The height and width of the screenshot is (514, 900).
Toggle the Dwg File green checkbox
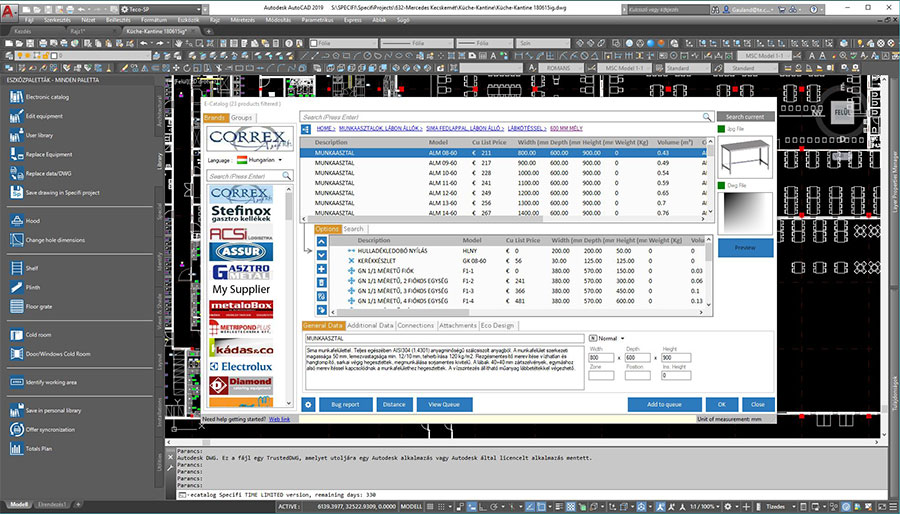point(721,185)
